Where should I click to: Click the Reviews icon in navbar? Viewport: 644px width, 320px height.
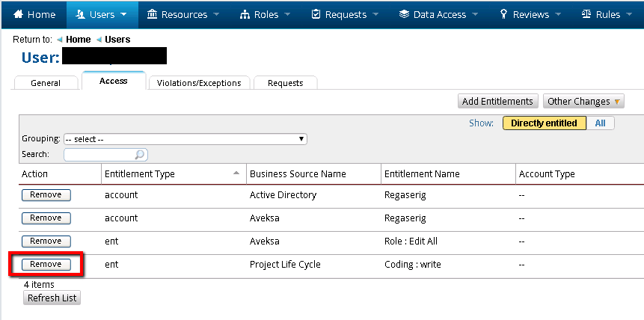tap(504, 14)
